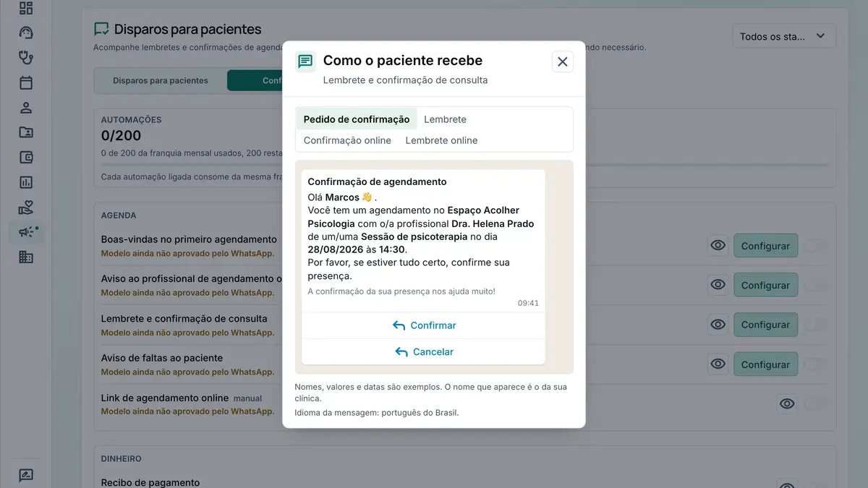
Task: Select the 'Pedido de confirmação' tab
Action: pos(357,119)
